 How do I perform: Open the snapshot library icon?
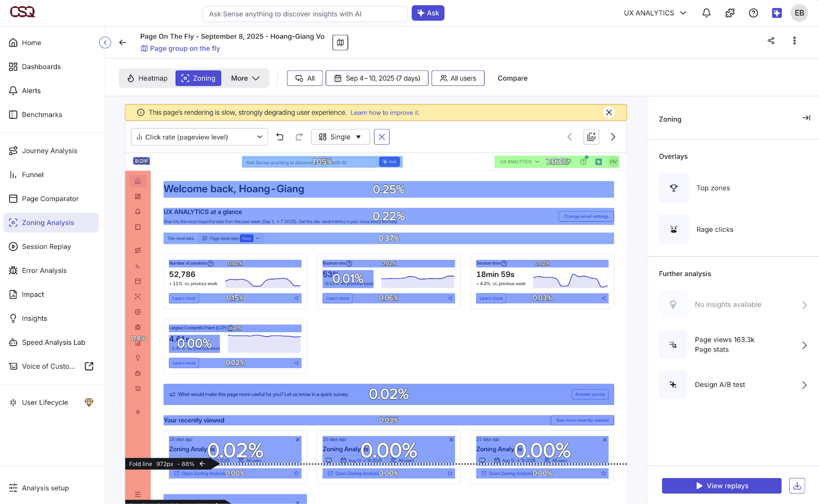pos(591,137)
